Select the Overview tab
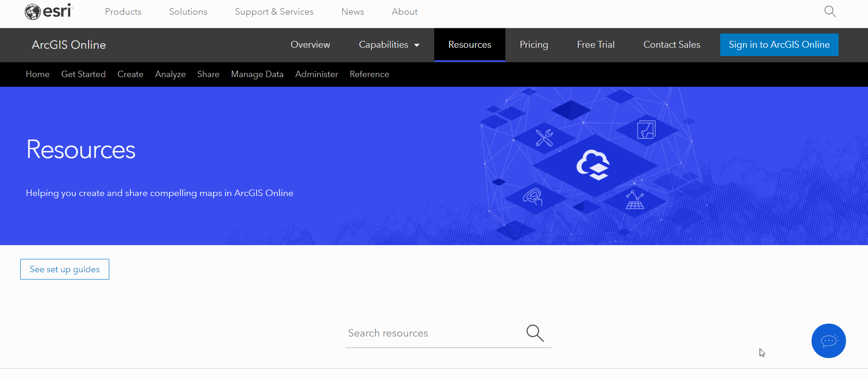 [310, 45]
